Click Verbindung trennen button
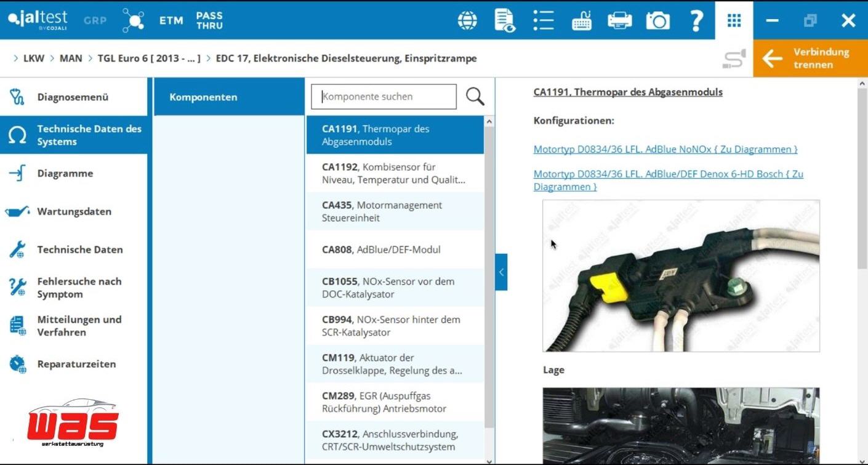The height and width of the screenshot is (465, 868). click(810, 59)
